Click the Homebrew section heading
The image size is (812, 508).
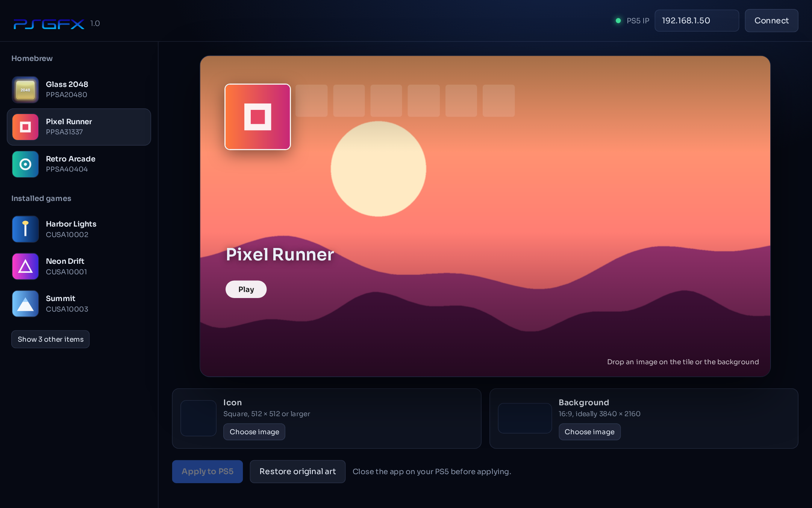[x=32, y=58]
